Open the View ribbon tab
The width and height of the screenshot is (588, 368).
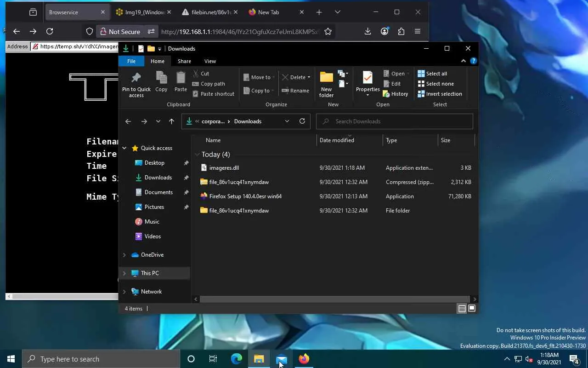click(210, 61)
